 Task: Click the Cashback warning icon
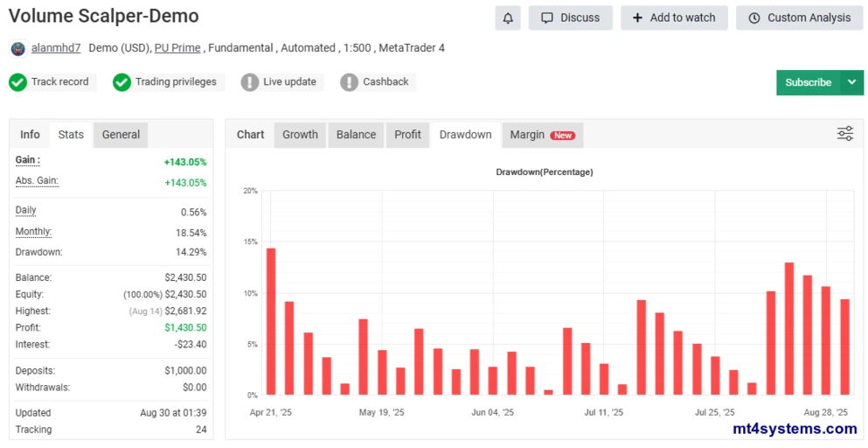tap(350, 82)
